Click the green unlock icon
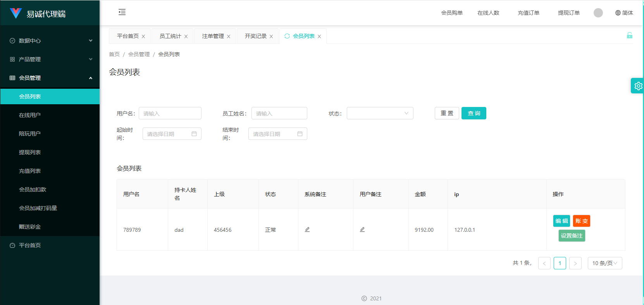This screenshot has height=305, width=644. [x=629, y=36]
